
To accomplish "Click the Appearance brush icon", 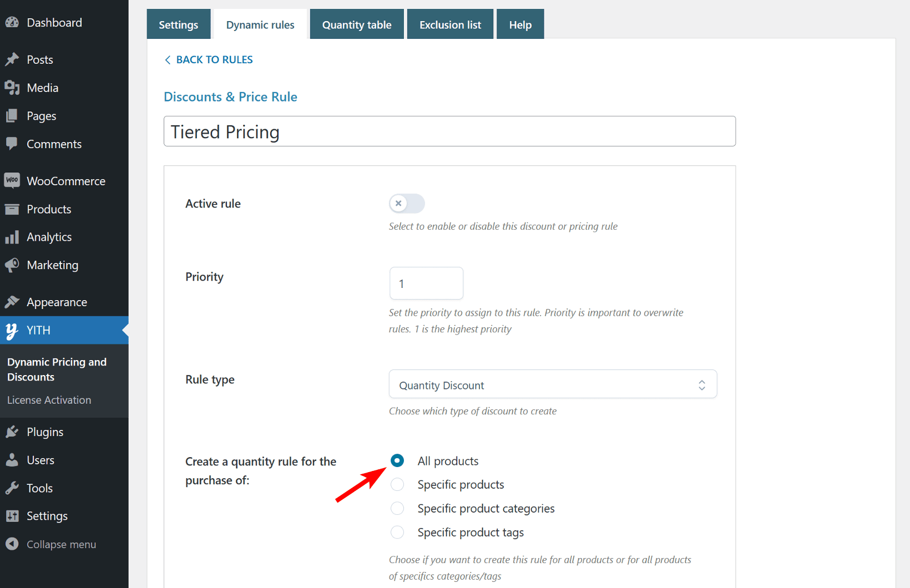I will 13,301.
